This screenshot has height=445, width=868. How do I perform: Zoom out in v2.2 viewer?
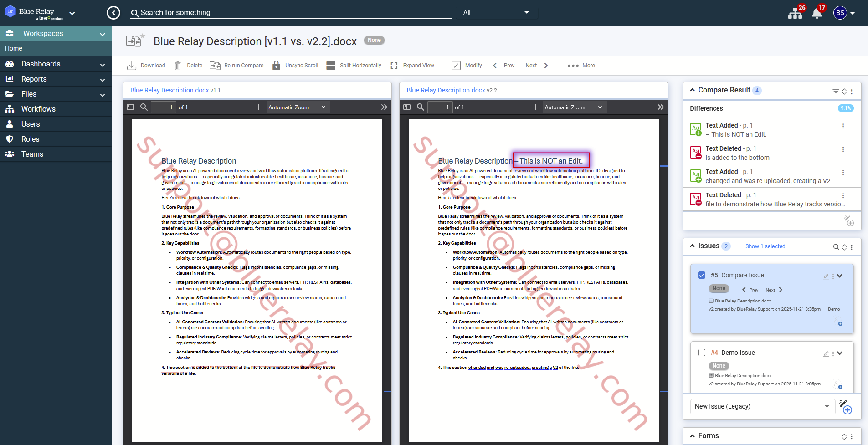point(522,107)
